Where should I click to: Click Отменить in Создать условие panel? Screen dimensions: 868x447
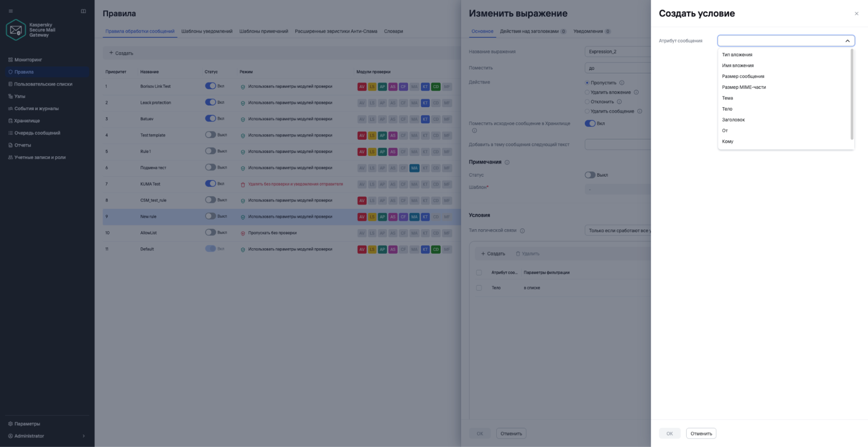[701, 434]
